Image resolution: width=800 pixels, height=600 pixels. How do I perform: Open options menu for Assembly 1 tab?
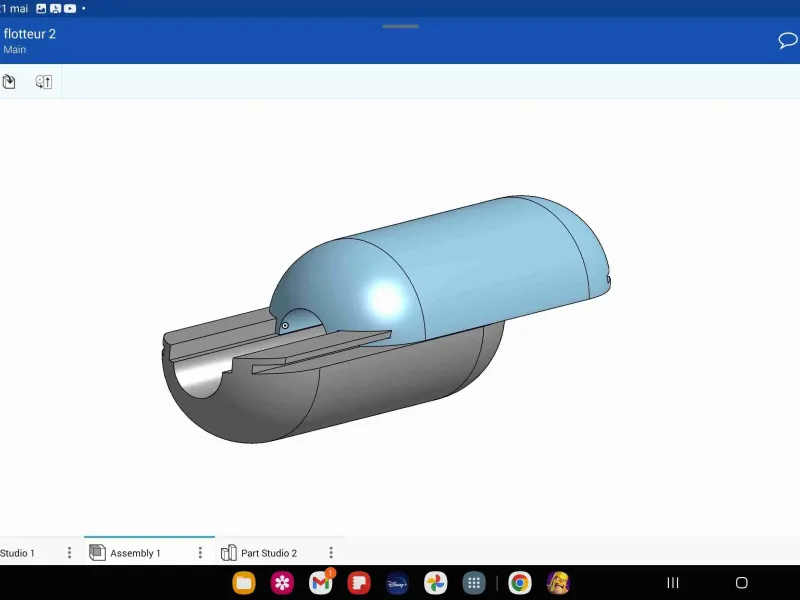point(200,553)
